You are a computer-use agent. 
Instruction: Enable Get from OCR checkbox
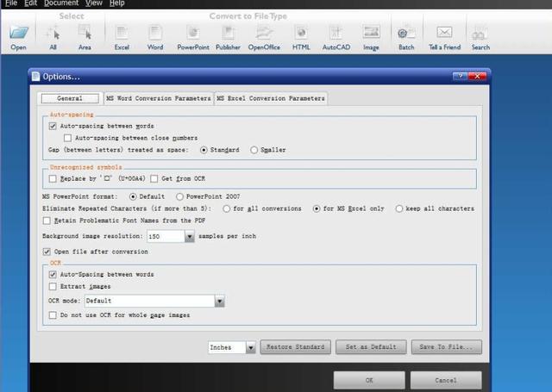pyautogui.click(x=154, y=178)
